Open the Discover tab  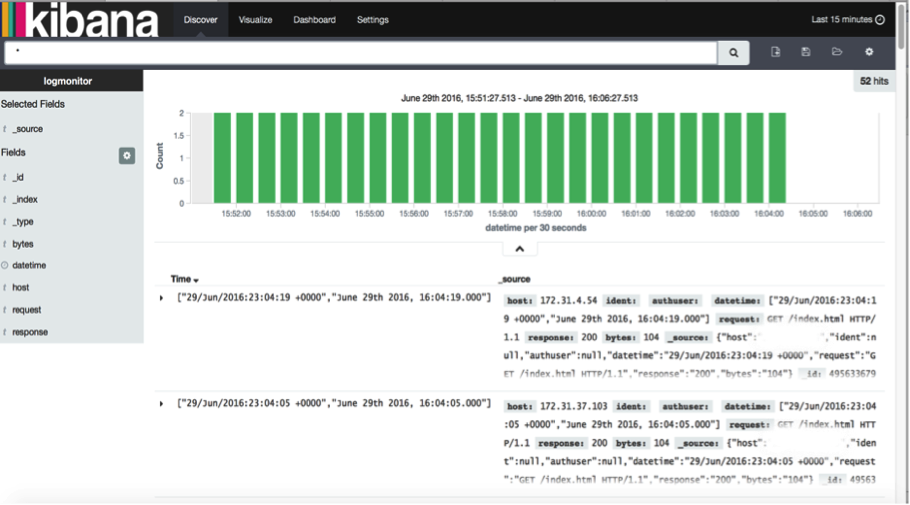[x=200, y=20]
